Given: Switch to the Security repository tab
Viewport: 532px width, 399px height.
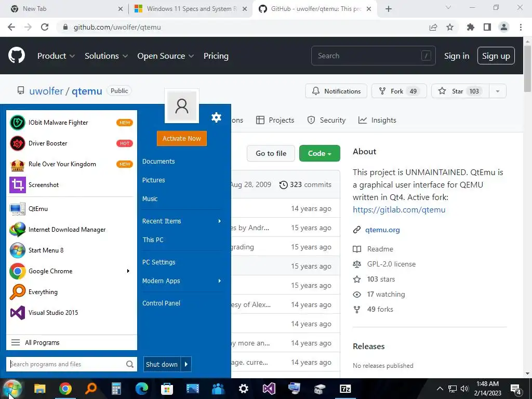Looking at the screenshot, I should (326, 120).
